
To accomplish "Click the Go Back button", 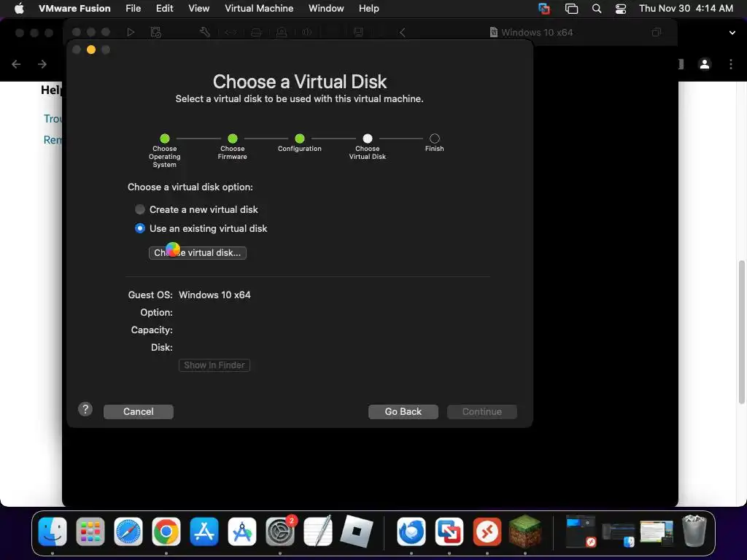I will click(x=403, y=412).
